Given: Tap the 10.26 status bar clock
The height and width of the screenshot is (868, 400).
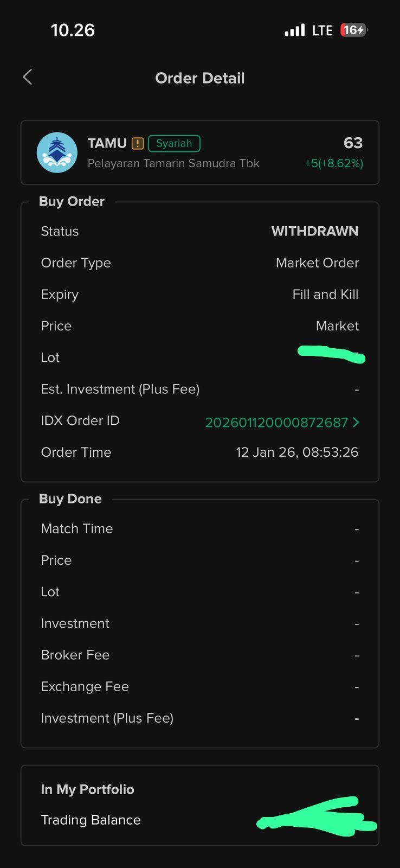Looking at the screenshot, I should 73,30.
